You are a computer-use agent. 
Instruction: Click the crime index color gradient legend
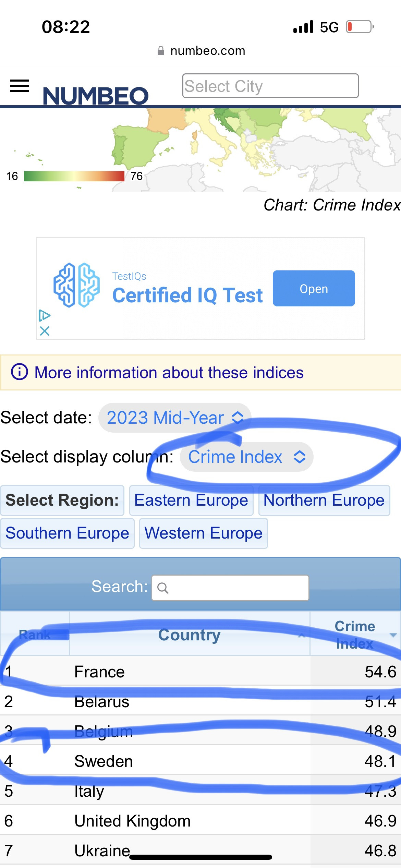pos(74,176)
